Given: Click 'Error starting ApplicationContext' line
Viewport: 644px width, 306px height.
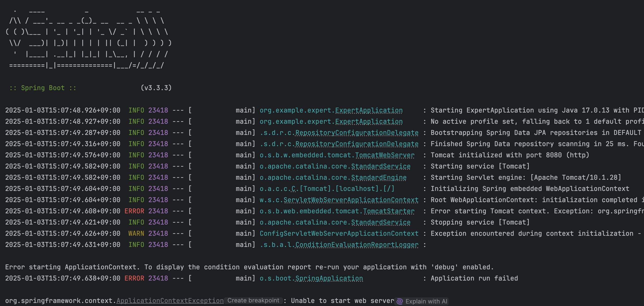Looking at the screenshot, I should [x=249, y=267].
